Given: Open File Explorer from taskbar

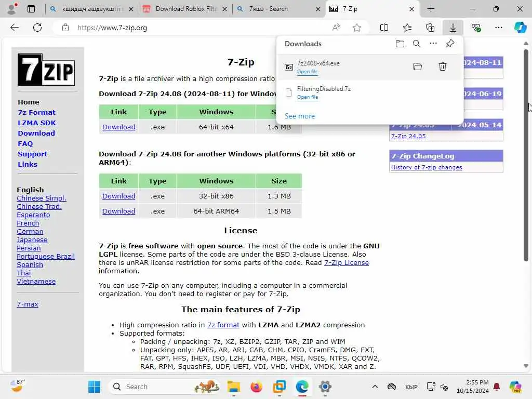Looking at the screenshot, I should (233, 387).
